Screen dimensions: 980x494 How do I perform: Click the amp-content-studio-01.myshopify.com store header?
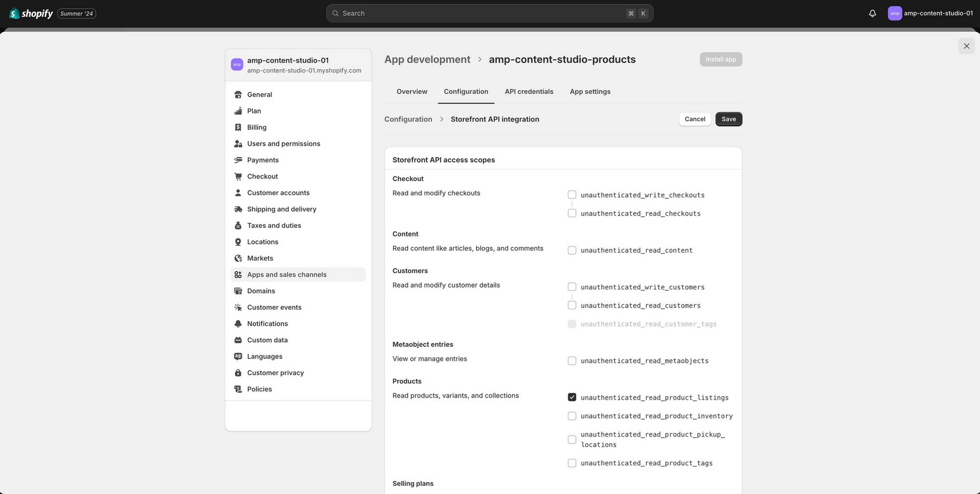(298, 65)
